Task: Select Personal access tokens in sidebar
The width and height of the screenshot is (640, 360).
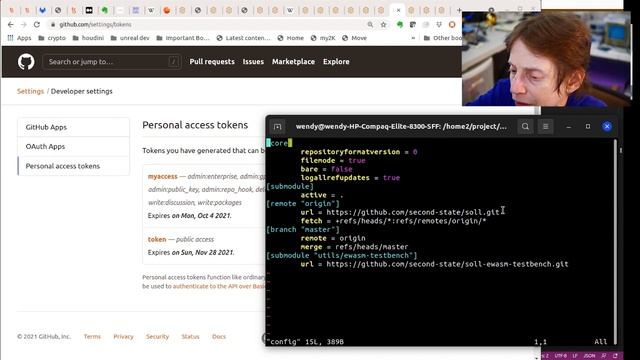Action: pos(73,166)
